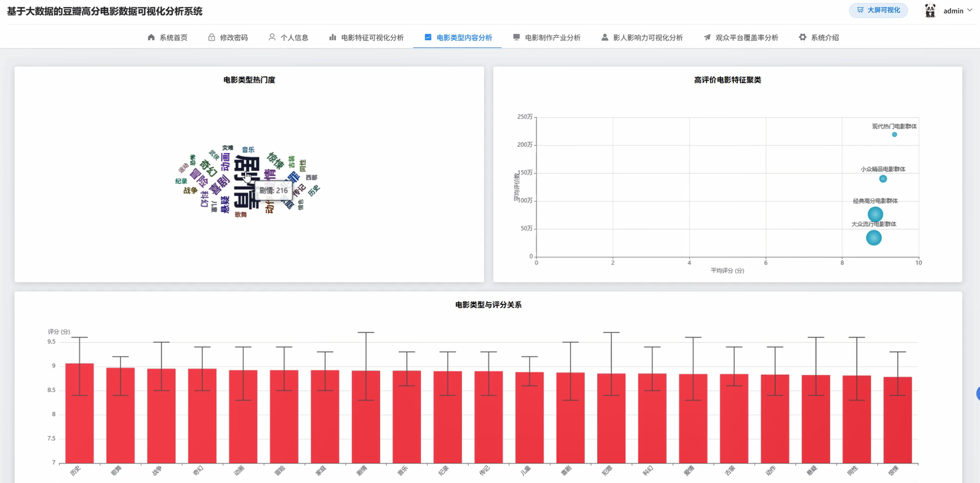980x483 pixels.
Task: Click the 剧情 bar in rating chart
Action: pyautogui.click(x=366, y=417)
